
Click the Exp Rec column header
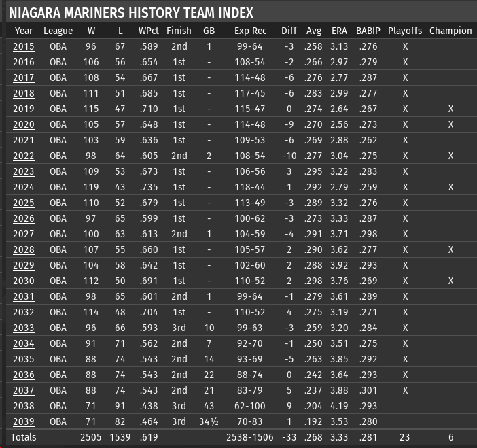tap(250, 31)
